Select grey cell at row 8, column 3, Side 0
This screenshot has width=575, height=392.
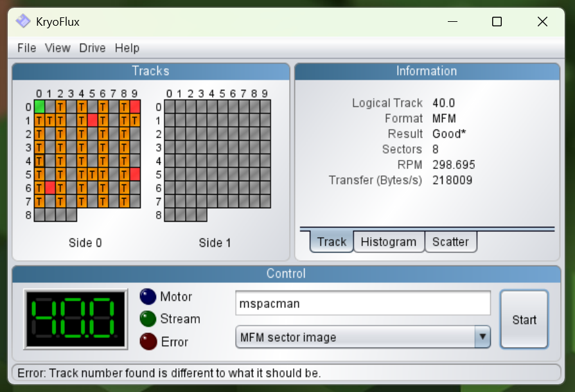pyautogui.click(x=71, y=215)
